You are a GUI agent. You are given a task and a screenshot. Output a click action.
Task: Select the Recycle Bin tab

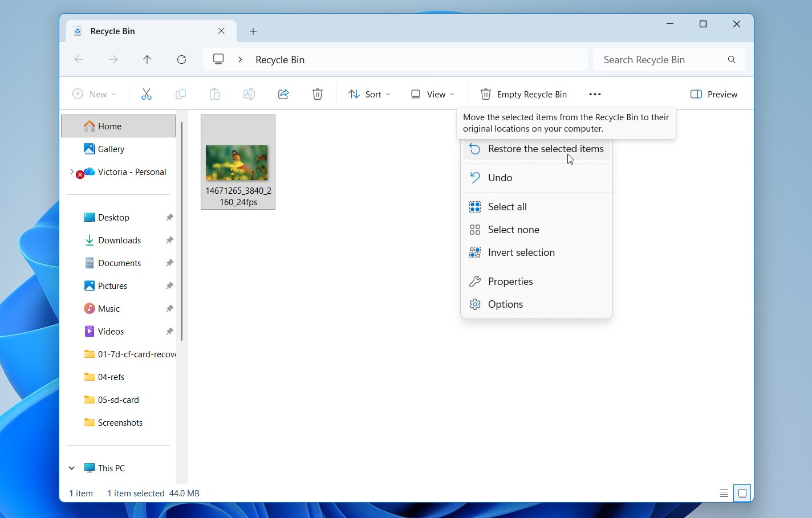click(x=150, y=31)
